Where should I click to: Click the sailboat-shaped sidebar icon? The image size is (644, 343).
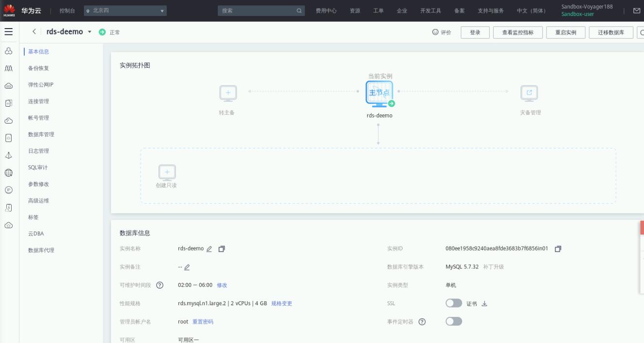coord(8,155)
